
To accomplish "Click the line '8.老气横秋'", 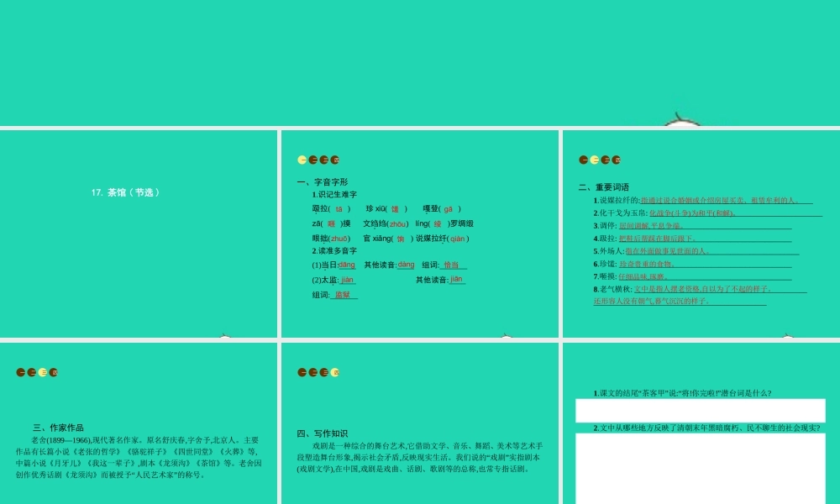I will coord(700,295).
